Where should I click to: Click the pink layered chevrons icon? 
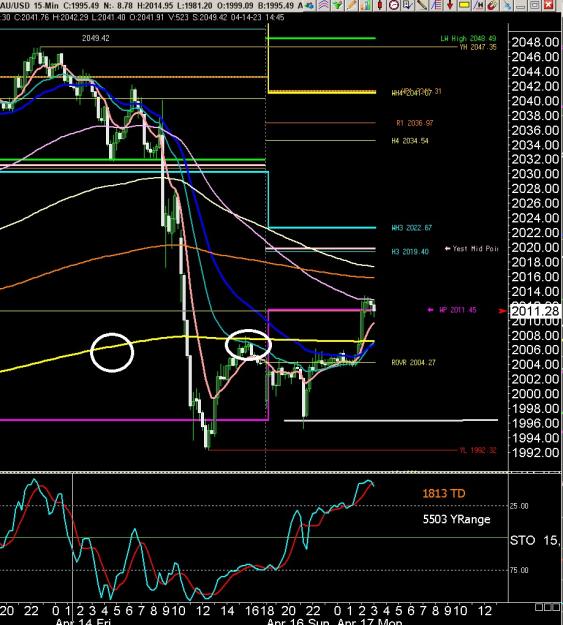[323, 5]
